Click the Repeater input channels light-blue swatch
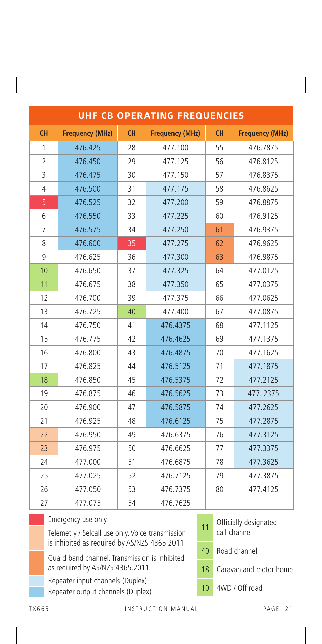The height and width of the screenshot is (644, 322). coord(36,581)
